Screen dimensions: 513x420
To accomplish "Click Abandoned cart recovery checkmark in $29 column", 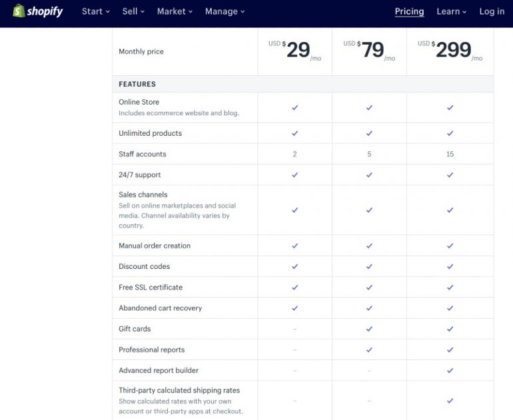I will point(294,308).
